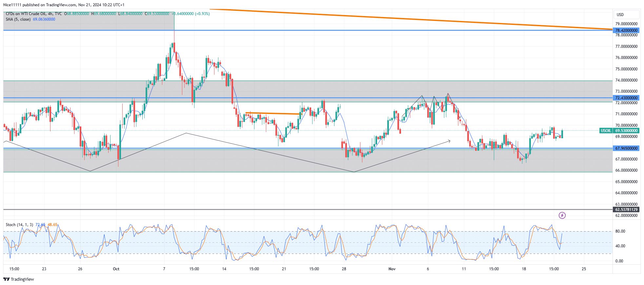Viewport: 644px width, 285px height.
Task: Click the purple lightning bolt icon
Action: [x=562, y=215]
